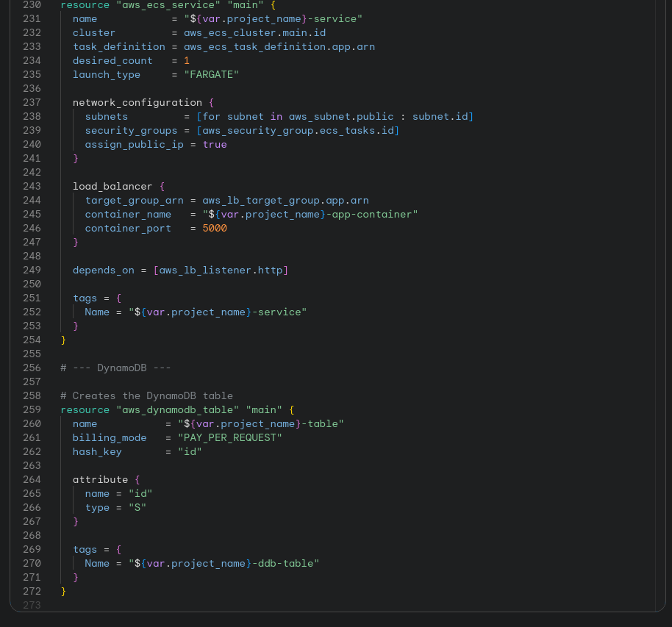Select the attribute block keyword on line 264

click(x=100, y=479)
